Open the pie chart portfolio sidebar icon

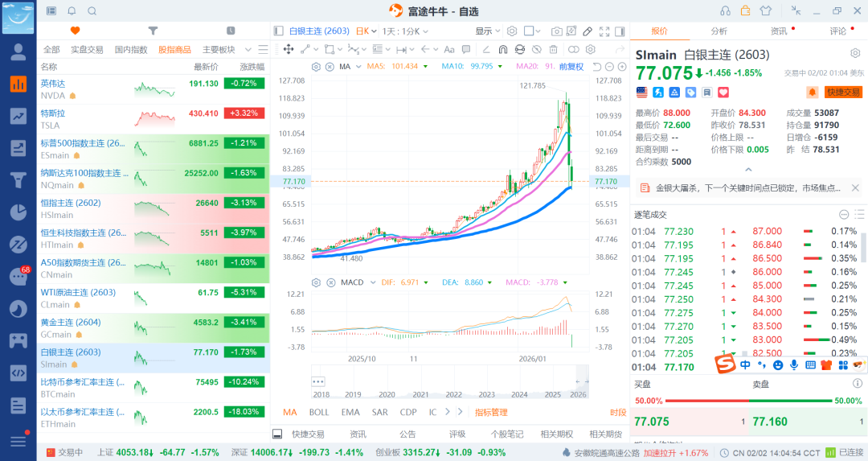[x=18, y=212]
